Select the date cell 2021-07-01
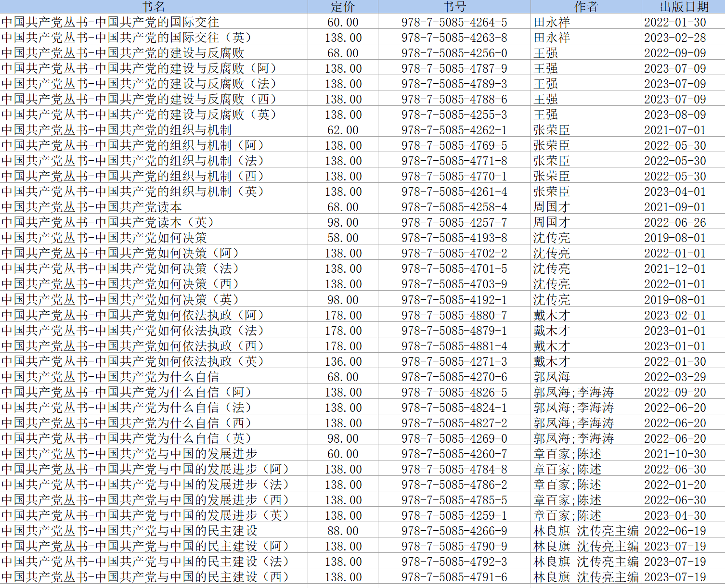Viewport: 725px width, 588px height. click(675, 130)
